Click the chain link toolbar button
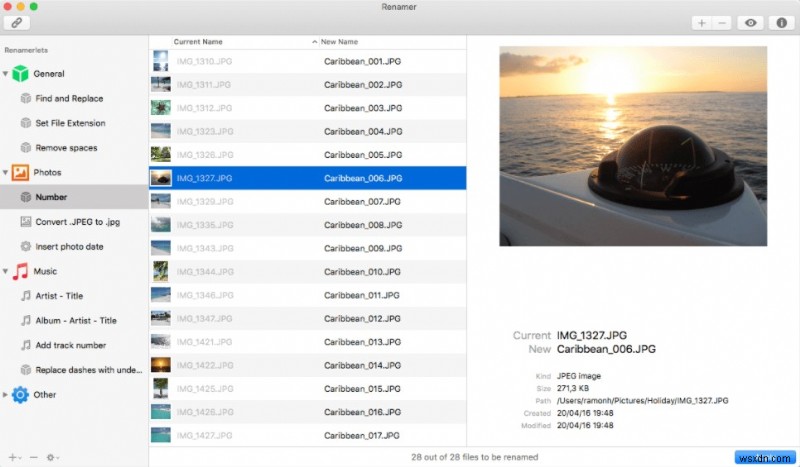Image resolution: width=800 pixels, height=467 pixels. 17,23
